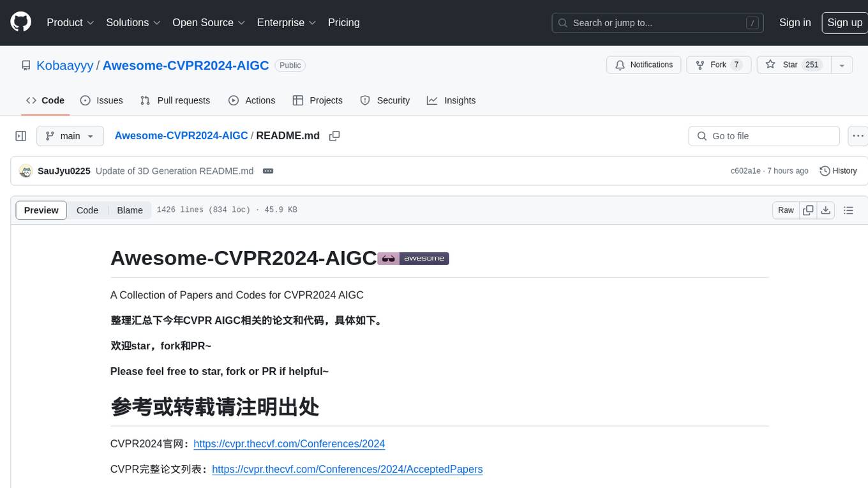Expand commit message details ellipsis
This screenshot has height=488, width=868.
(x=268, y=171)
